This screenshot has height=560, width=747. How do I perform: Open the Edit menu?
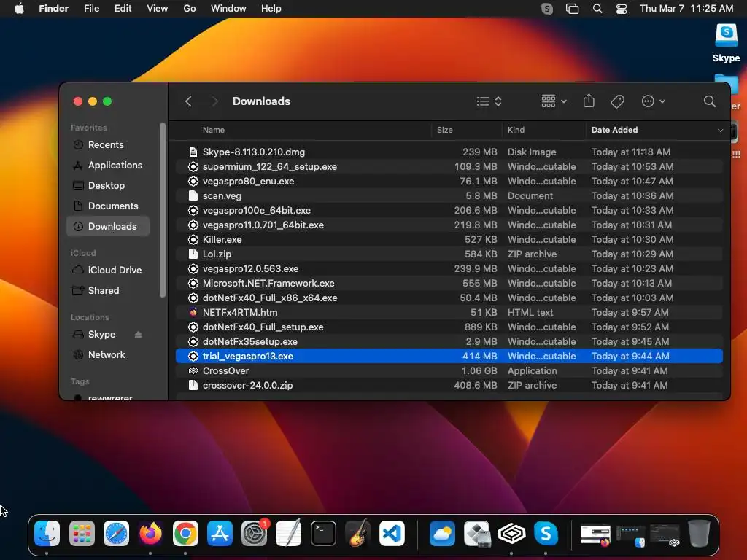(x=123, y=9)
